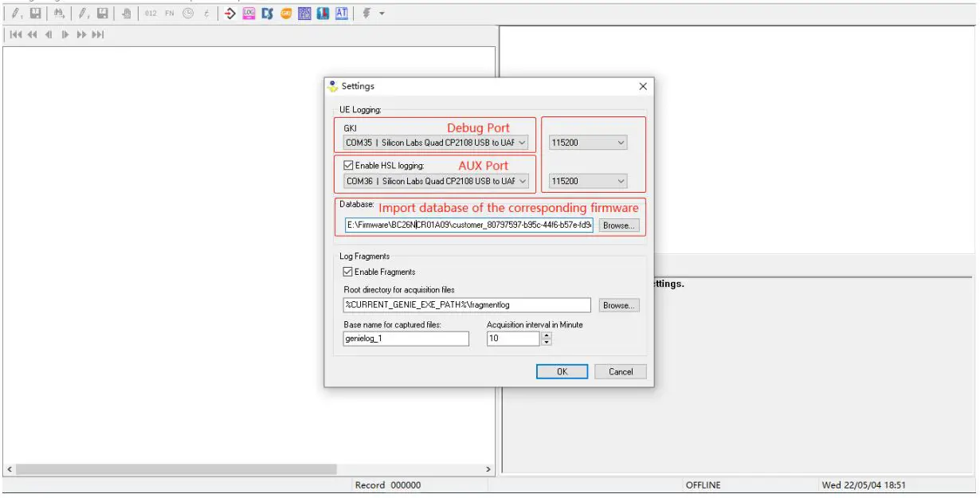Open the COM36 AUX port dropdown
The height and width of the screenshot is (498, 980).
523,181
